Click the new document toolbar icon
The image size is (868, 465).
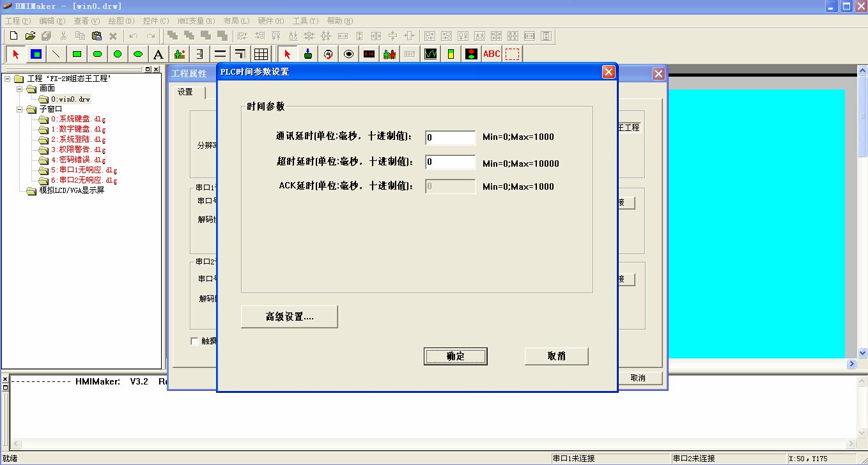point(13,36)
